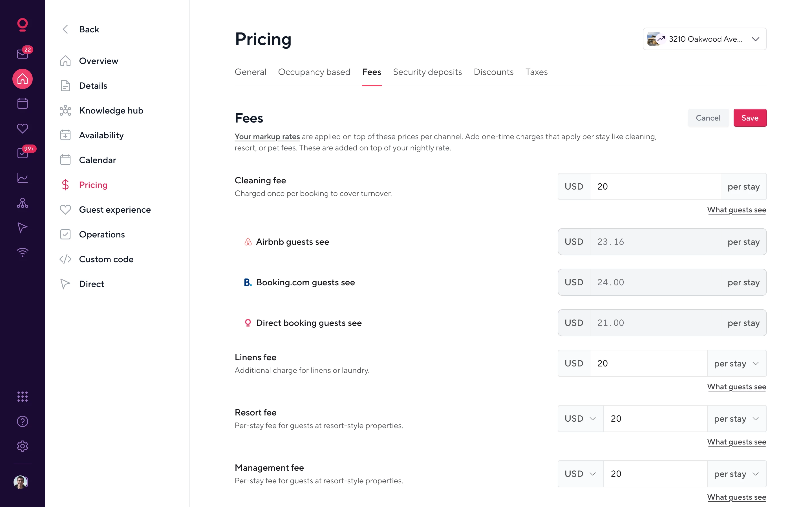The height and width of the screenshot is (507, 812).
Task: Open the Your markup rates link
Action: 267,137
